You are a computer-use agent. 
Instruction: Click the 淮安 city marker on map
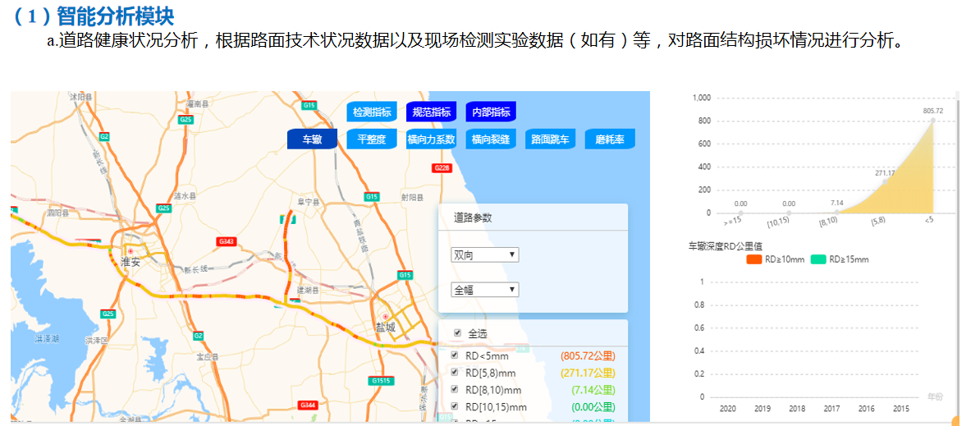tap(131, 251)
